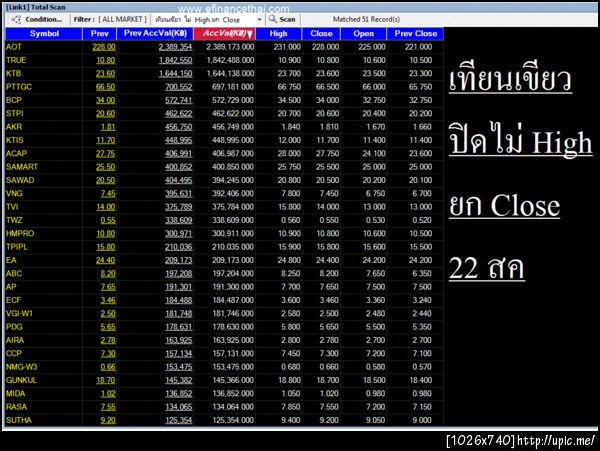
Task: Select the ECF symbol
Action: click(13, 300)
